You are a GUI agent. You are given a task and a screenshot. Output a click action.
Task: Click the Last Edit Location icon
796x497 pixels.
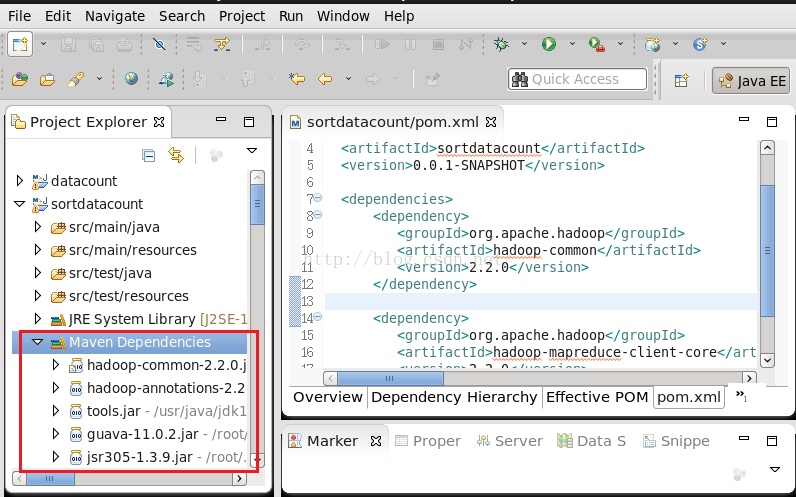[x=297, y=79]
